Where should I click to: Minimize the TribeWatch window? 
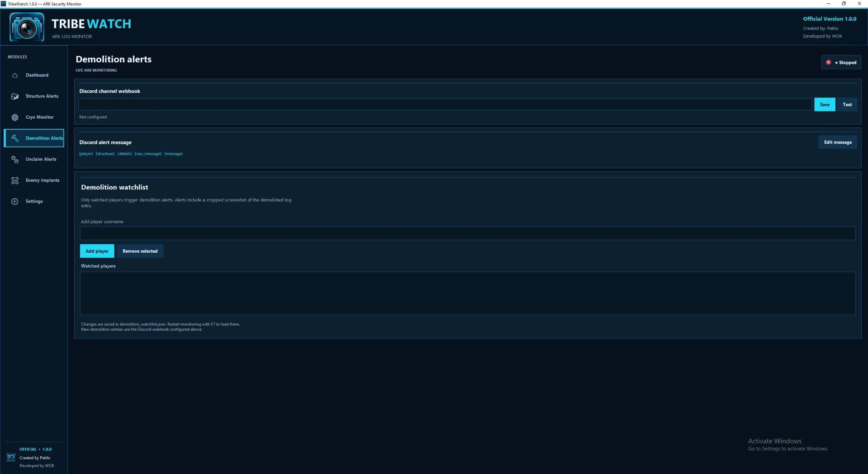829,4
